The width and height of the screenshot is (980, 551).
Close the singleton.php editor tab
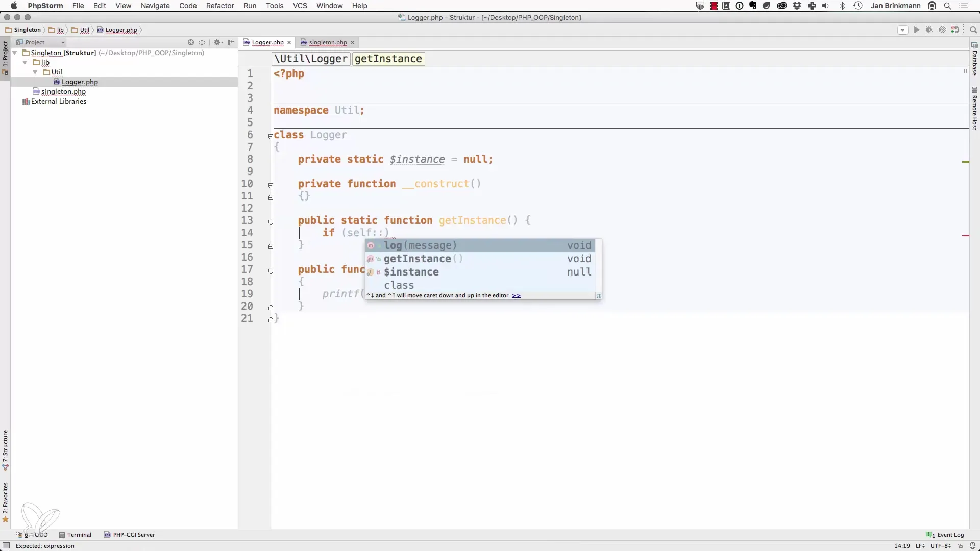[352, 43]
